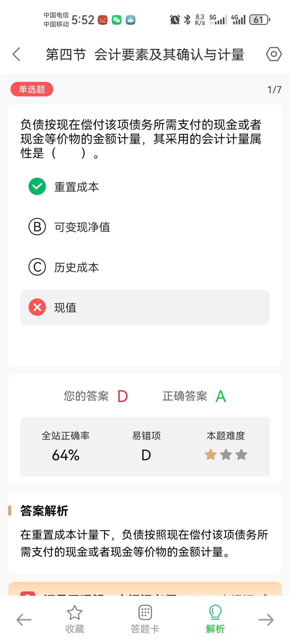Open settings via the hexagon icon

274,54
